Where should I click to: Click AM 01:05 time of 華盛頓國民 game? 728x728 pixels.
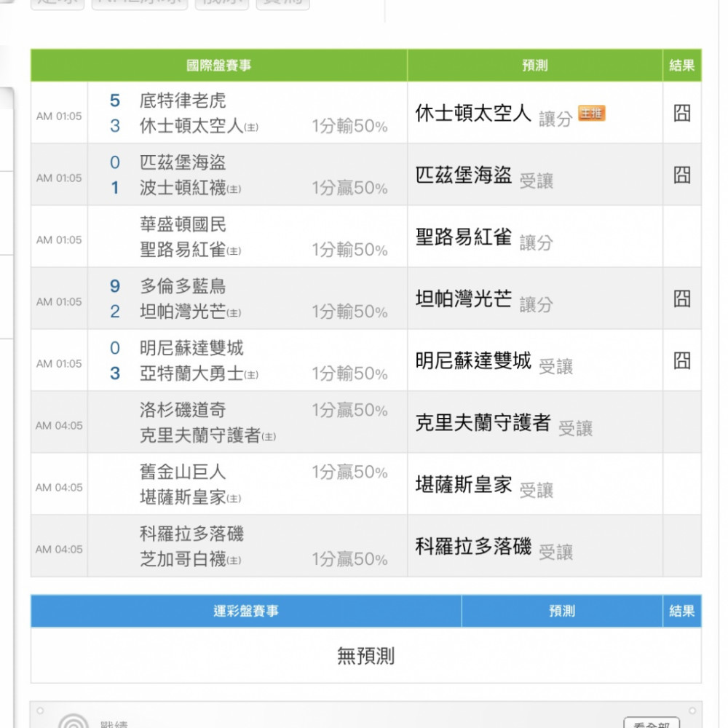pos(59,240)
